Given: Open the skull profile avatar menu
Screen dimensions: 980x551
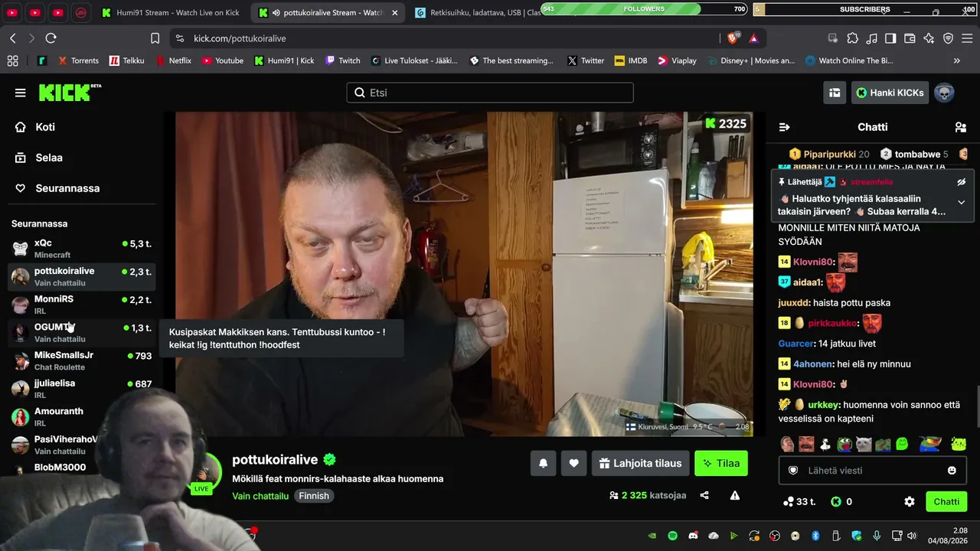Looking at the screenshot, I should (945, 93).
